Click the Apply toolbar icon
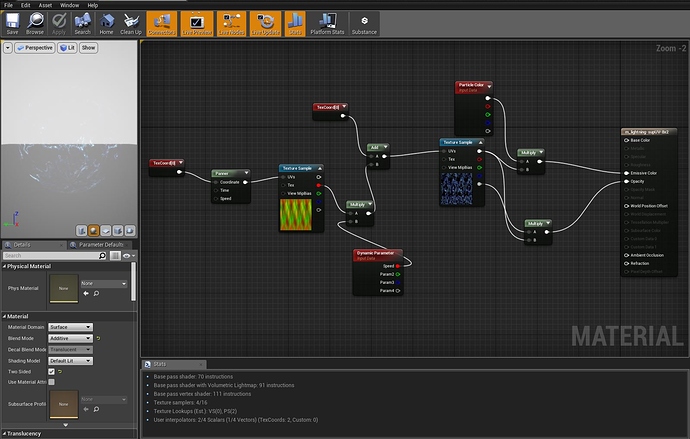 tap(59, 24)
